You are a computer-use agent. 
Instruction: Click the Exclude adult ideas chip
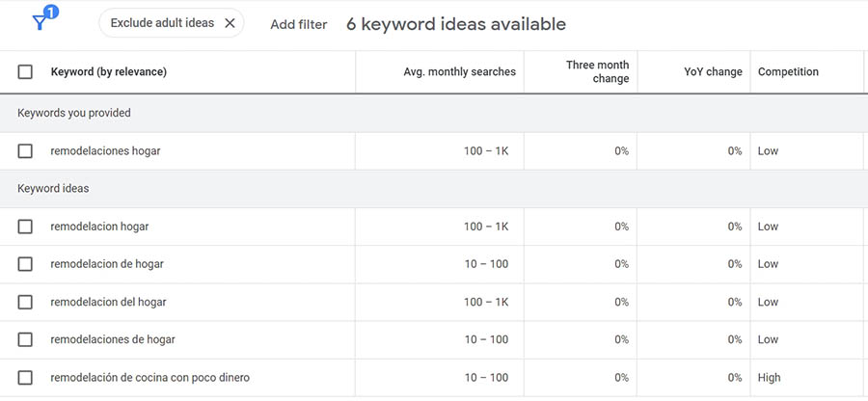coord(162,23)
